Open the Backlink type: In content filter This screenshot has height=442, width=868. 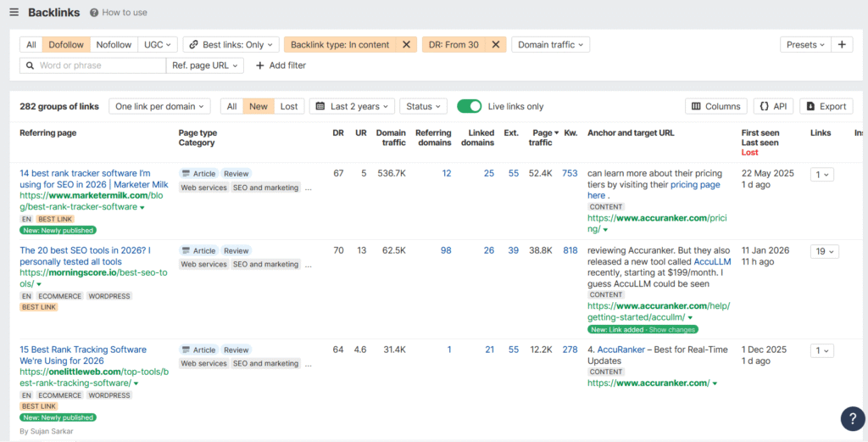click(341, 45)
